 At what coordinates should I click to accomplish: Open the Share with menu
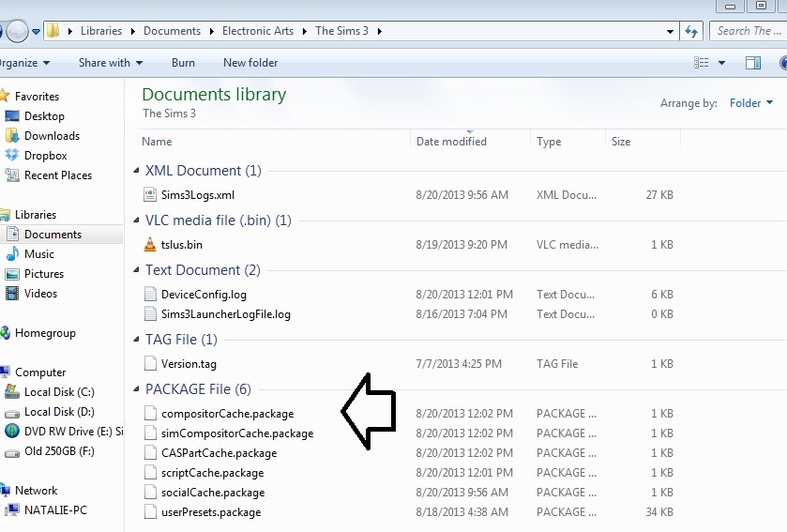tap(111, 63)
